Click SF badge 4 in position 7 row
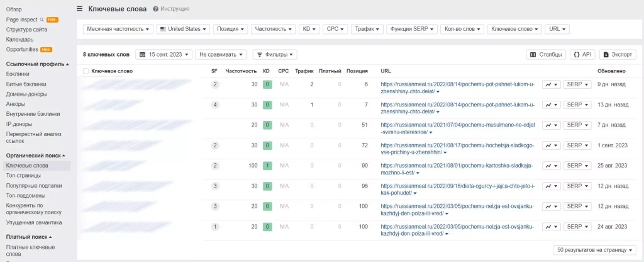This screenshot has width=644, height=262. pos(215,105)
